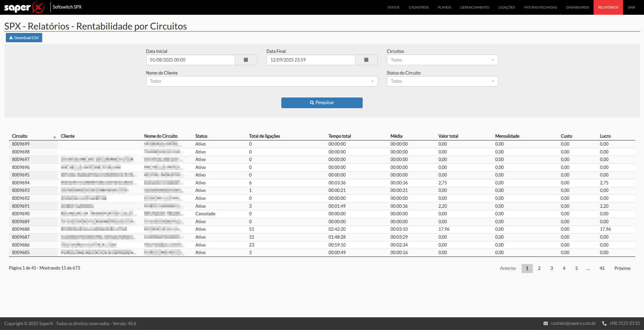Sort by Status column header
Image resolution: width=644 pixels, height=330 pixels.
coord(201,136)
